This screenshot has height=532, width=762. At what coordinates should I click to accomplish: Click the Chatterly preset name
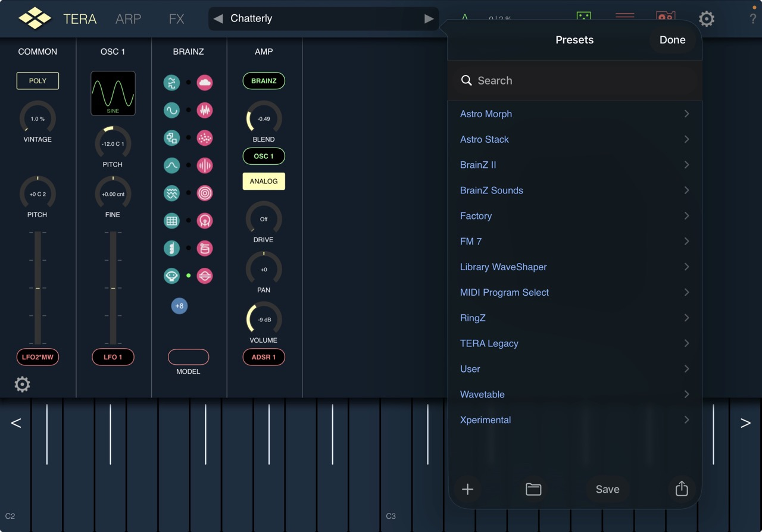(x=251, y=18)
